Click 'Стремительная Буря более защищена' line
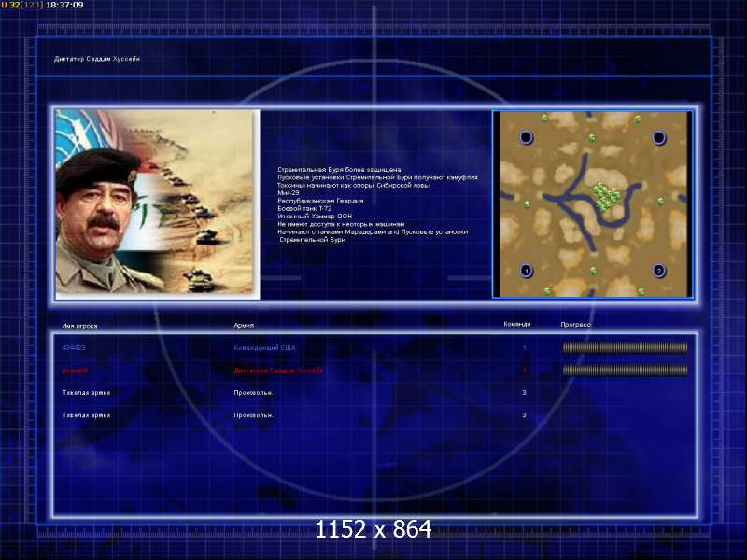Image resolution: width=747 pixels, height=560 pixels. tap(339, 170)
